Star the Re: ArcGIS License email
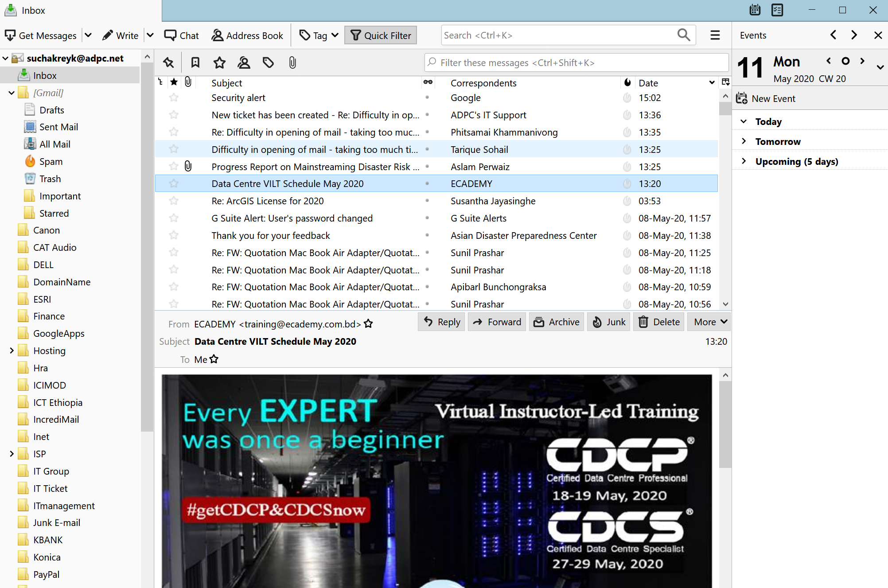 [174, 201]
